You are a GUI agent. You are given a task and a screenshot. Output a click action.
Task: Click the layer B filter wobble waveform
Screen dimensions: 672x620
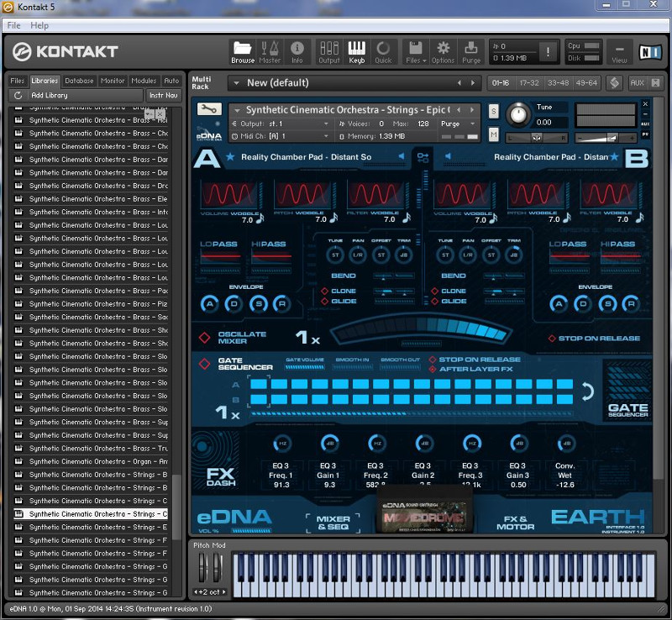click(609, 195)
